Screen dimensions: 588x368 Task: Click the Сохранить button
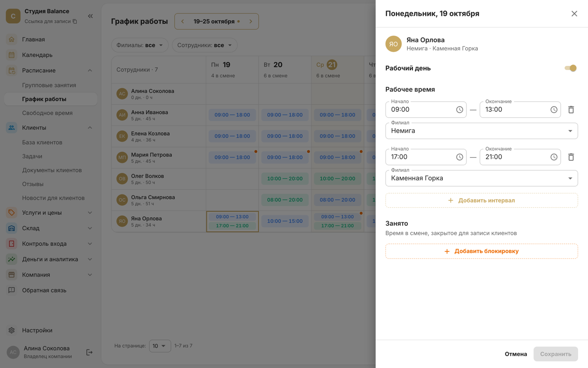pos(556,354)
